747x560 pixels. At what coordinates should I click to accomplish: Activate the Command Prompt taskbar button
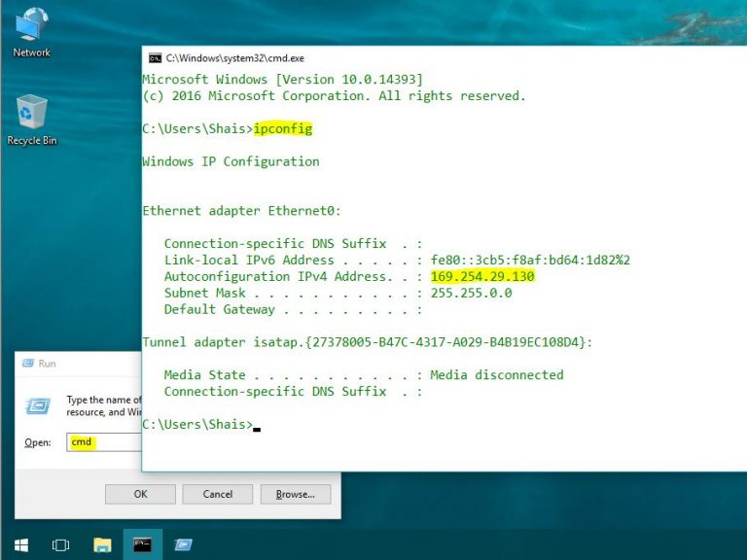pyautogui.click(x=142, y=544)
